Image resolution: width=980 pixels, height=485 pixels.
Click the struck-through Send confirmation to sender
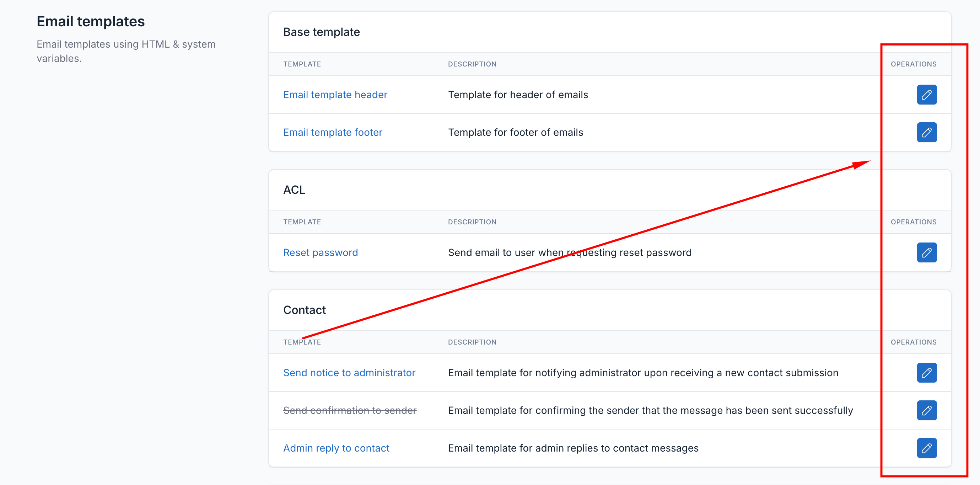click(350, 410)
